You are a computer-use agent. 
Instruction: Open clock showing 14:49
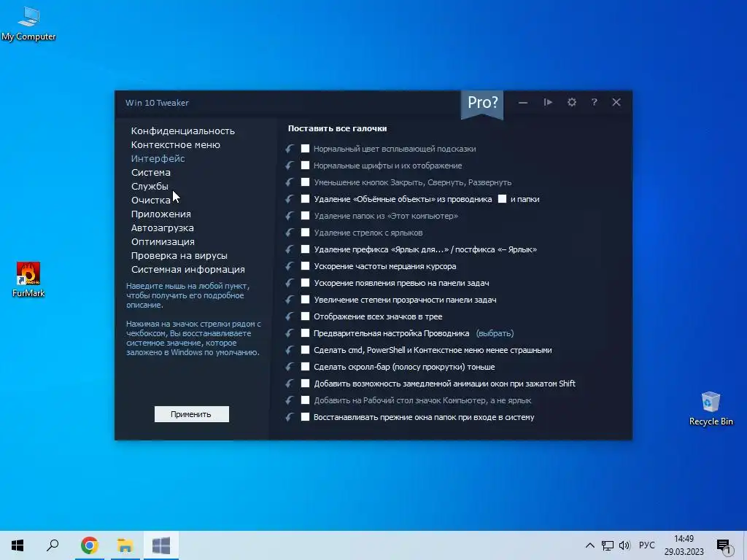[684, 545]
